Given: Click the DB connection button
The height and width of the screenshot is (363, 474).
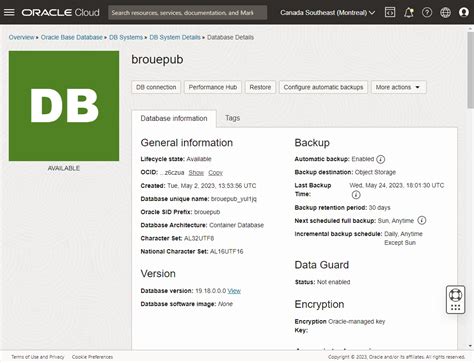Looking at the screenshot, I should click(156, 87).
